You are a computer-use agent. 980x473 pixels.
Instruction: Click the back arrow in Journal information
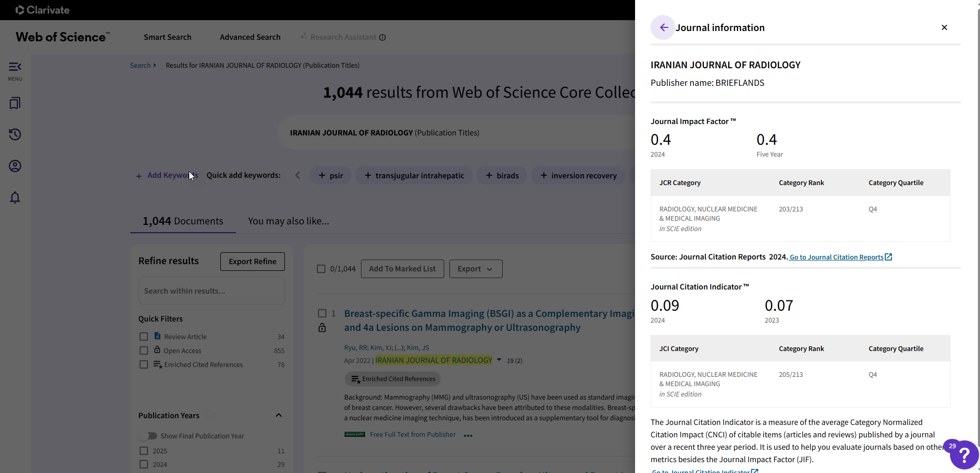click(664, 28)
